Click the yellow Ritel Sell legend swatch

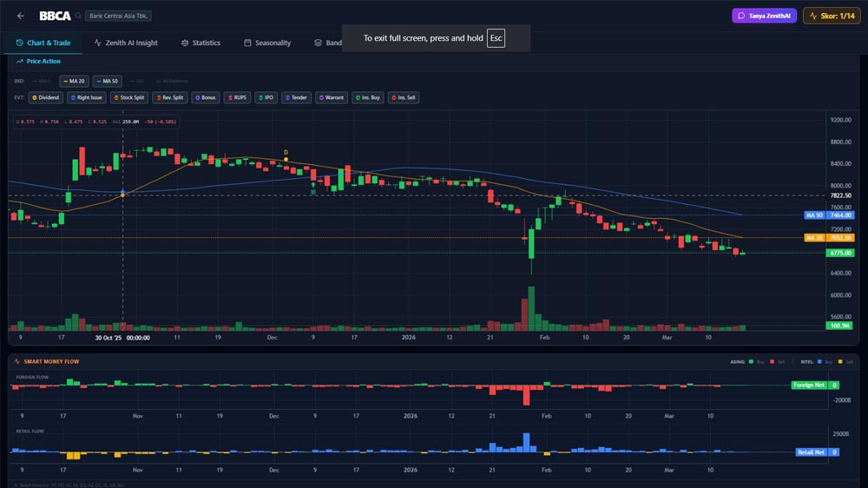tap(840, 362)
